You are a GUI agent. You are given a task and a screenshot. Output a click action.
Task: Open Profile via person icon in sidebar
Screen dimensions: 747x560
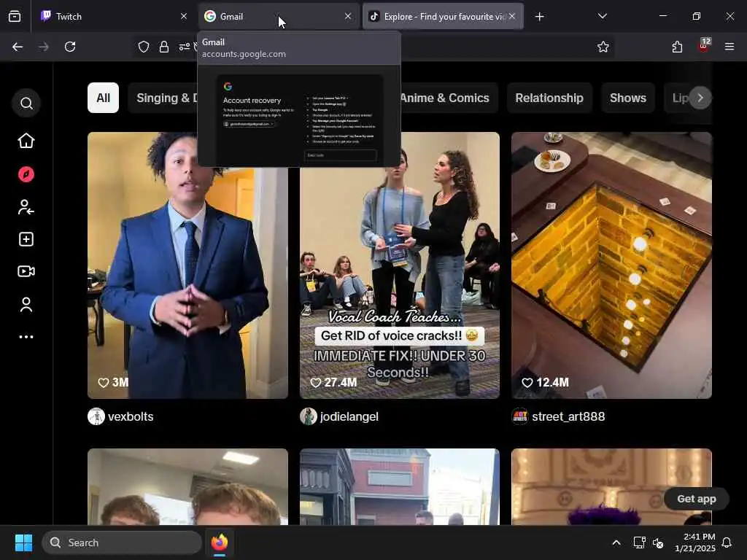(26, 305)
